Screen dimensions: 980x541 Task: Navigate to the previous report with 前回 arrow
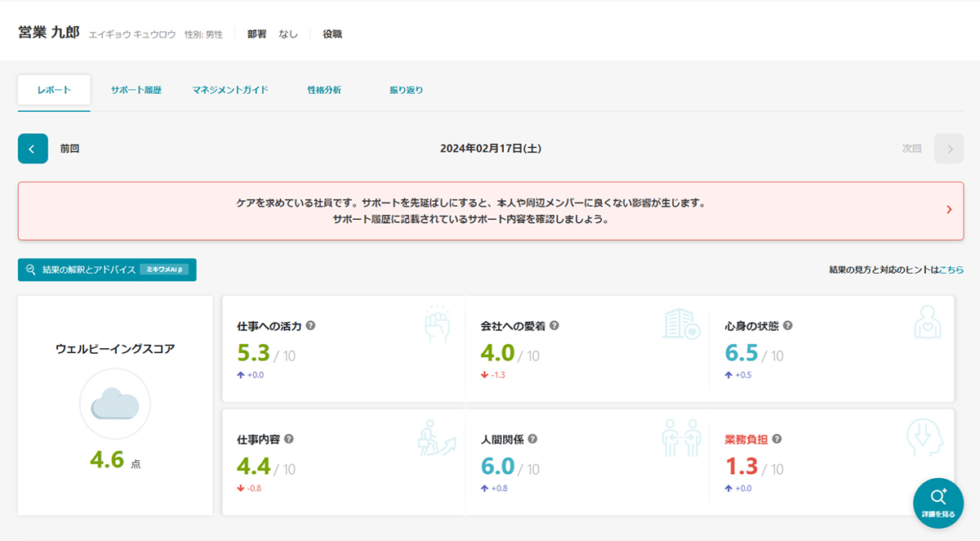[x=33, y=149]
